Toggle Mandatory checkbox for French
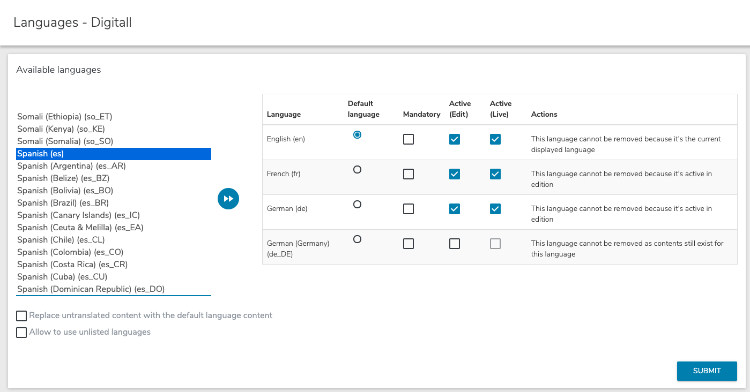The image size is (750, 392). (408, 174)
